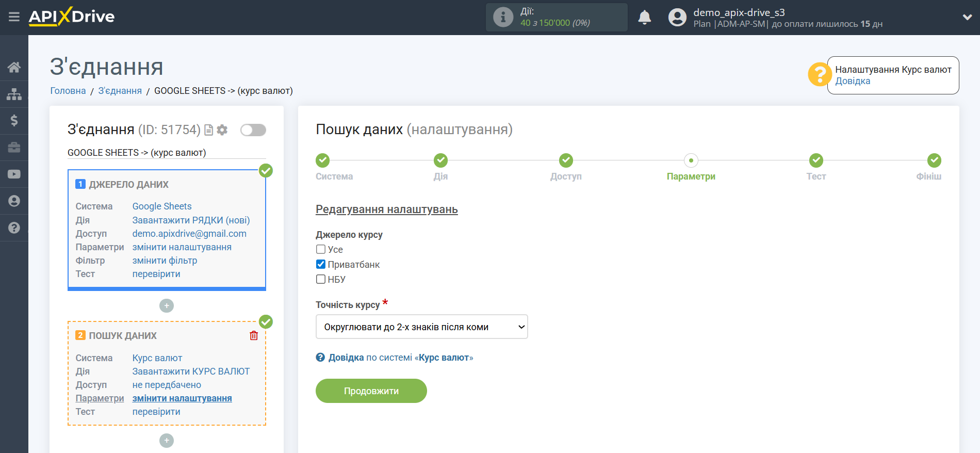
Task: Open the connections sitemap sidebar icon
Action: tap(14, 94)
